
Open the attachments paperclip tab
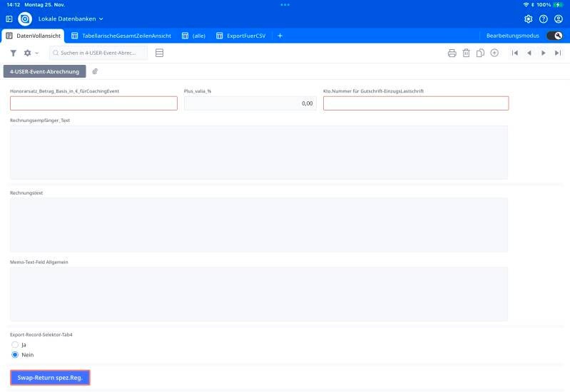[95, 71]
